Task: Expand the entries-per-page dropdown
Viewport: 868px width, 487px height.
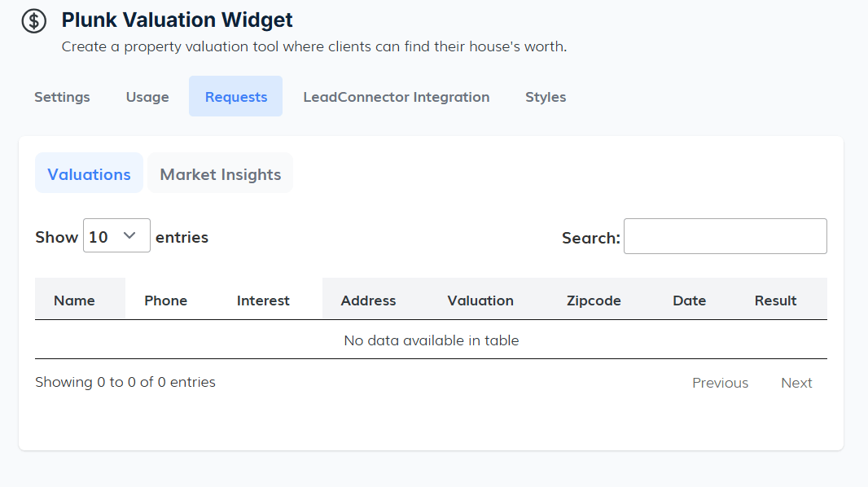Action: (x=116, y=236)
